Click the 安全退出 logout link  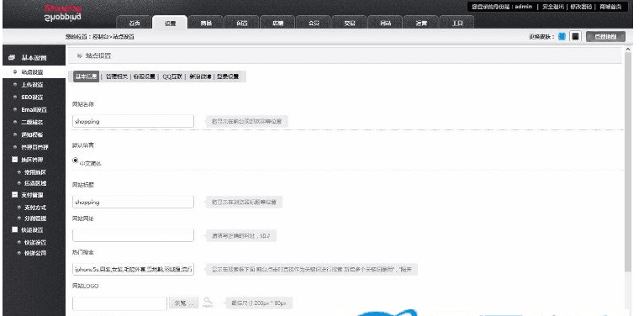pyautogui.click(x=553, y=7)
